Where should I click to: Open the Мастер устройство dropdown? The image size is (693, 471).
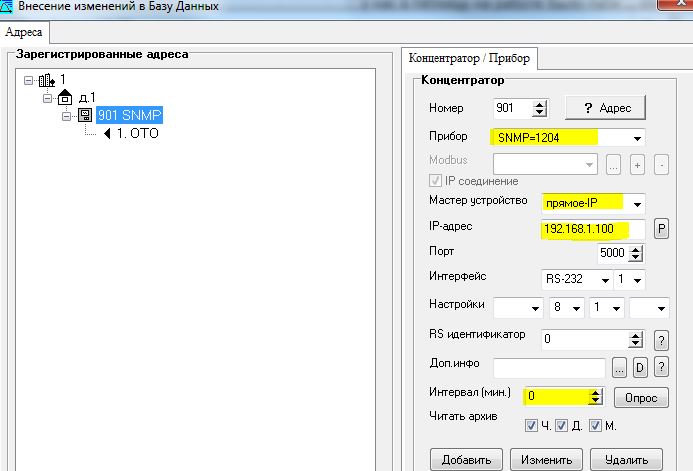click(636, 203)
